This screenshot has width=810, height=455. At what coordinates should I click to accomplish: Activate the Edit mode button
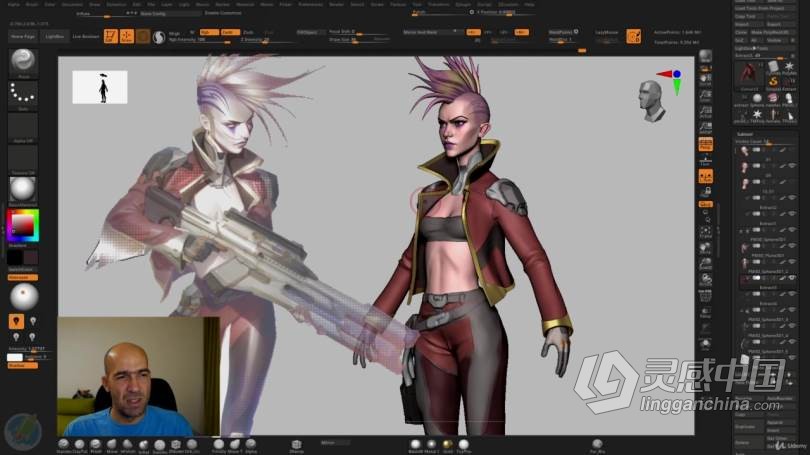tap(111, 37)
